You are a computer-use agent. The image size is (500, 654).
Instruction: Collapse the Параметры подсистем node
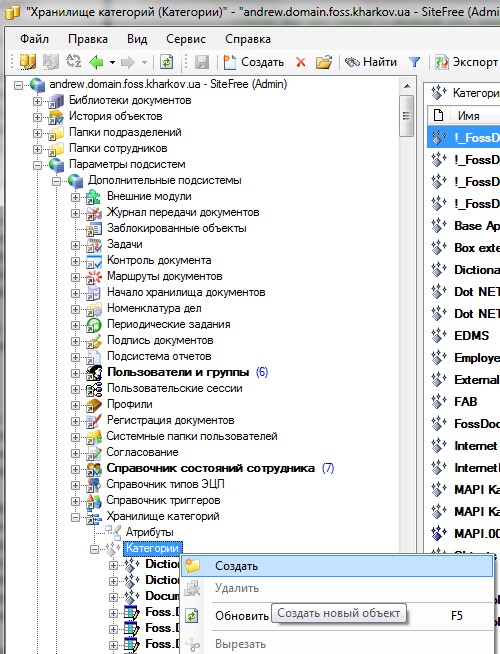38,165
